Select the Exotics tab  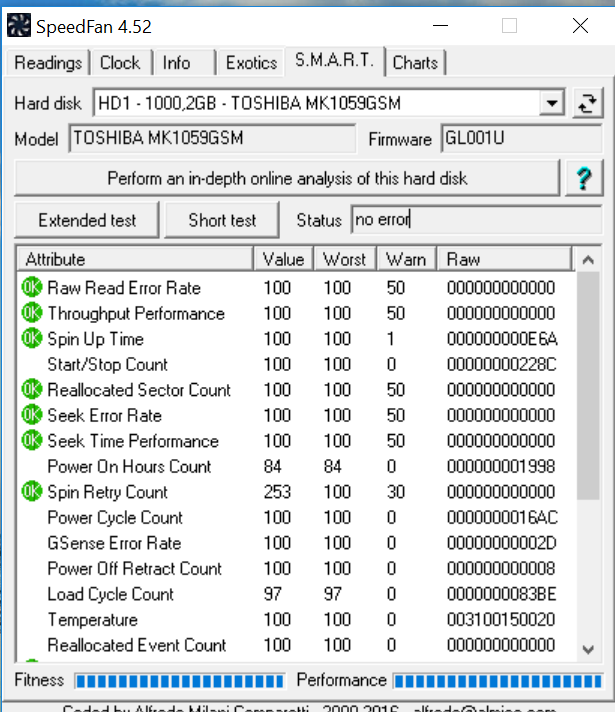click(x=251, y=63)
